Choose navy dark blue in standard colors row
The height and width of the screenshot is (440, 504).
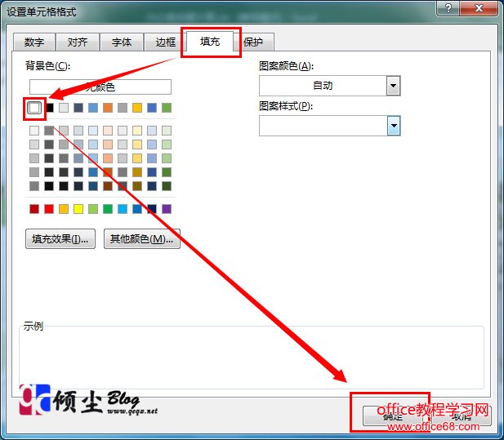(x=152, y=209)
